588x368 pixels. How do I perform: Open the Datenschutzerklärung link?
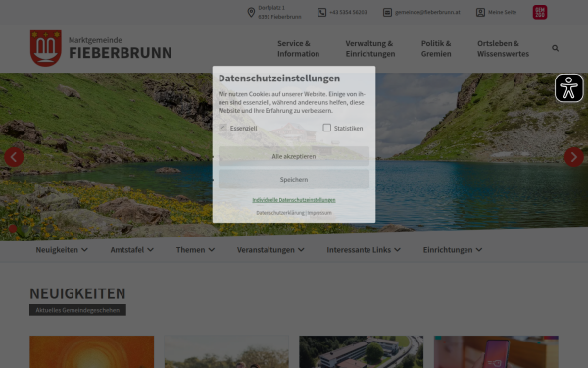click(x=280, y=213)
